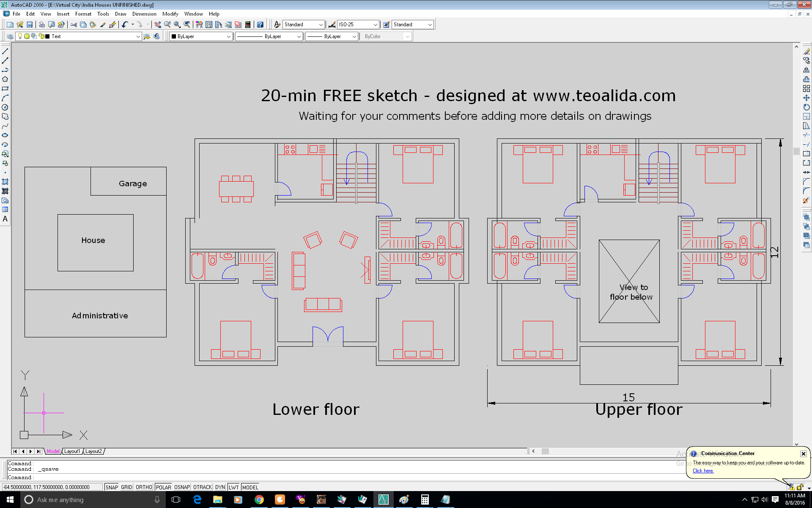The width and height of the screenshot is (812, 508).
Task: Click vertical scrollbar down arrow
Action: (x=796, y=444)
